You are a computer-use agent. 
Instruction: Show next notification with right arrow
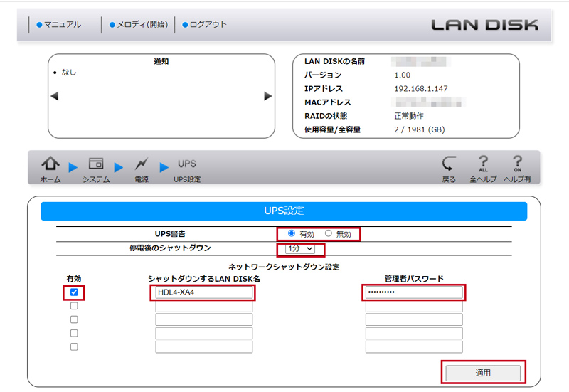click(268, 96)
